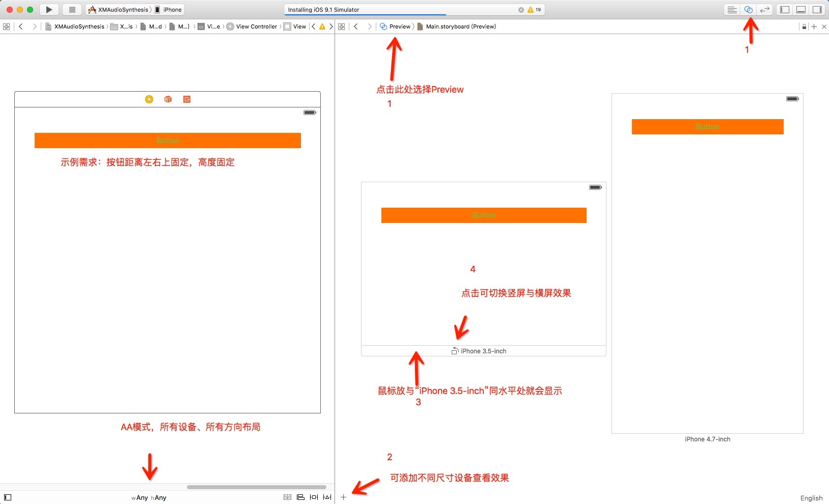Image resolution: width=829 pixels, height=504 pixels.
Task: Open related items menu in assistant editor
Action: coord(342,26)
